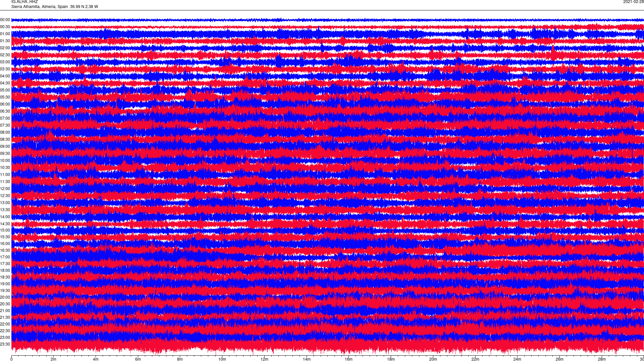
Task: Select the 00:30 trace label
Action: 5,27
